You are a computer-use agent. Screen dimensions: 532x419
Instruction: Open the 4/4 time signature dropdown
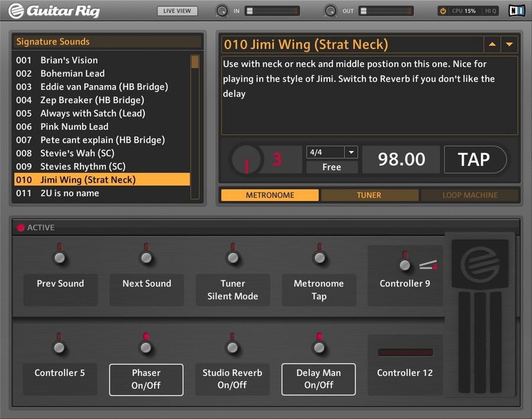tap(351, 152)
